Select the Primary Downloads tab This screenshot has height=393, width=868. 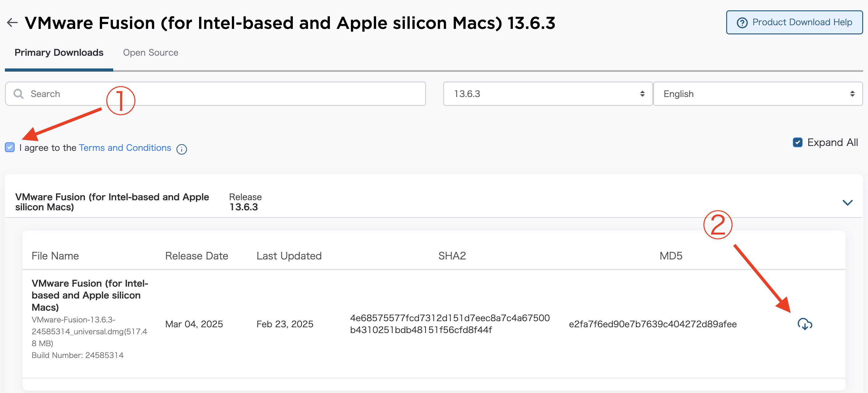pos(59,53)
